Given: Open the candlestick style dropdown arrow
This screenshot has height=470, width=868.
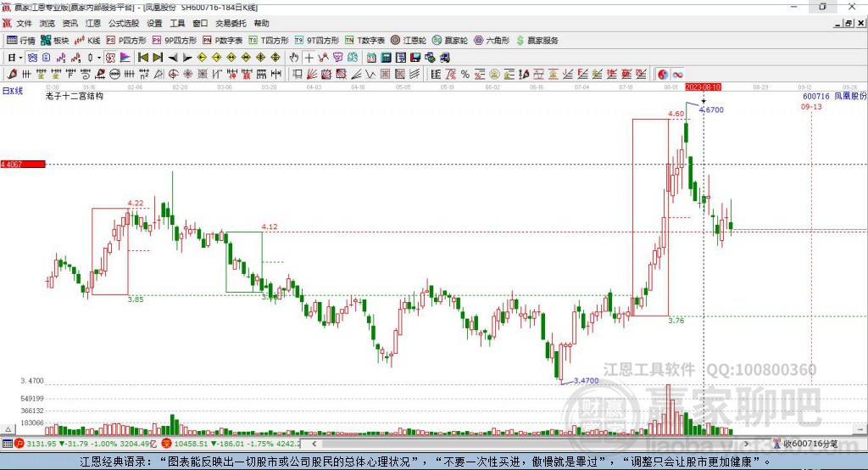Looking at the screenshot, I should point(99,58).
